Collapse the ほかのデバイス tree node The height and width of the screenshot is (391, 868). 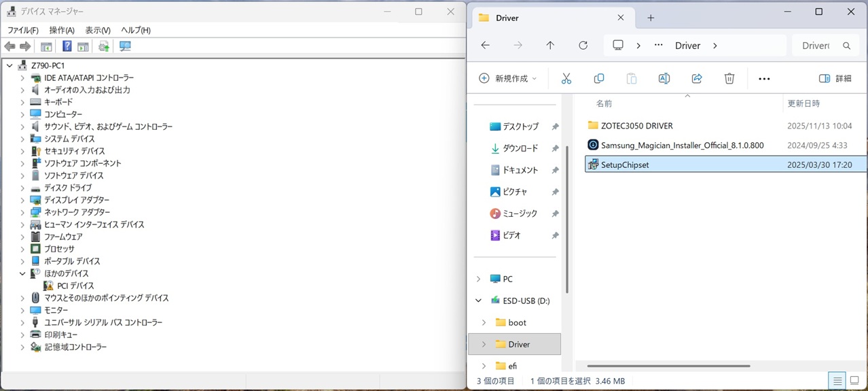pyautogui.click(x=22, y=273)
